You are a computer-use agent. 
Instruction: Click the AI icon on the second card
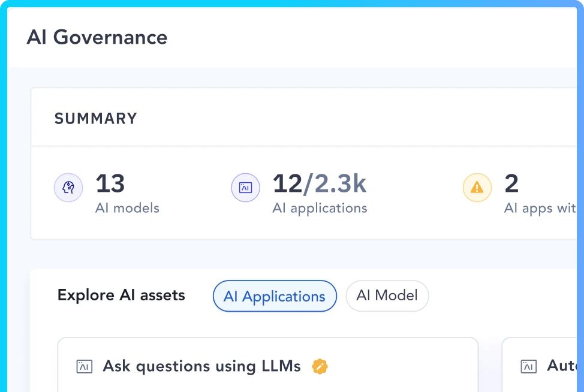(528, 367)
